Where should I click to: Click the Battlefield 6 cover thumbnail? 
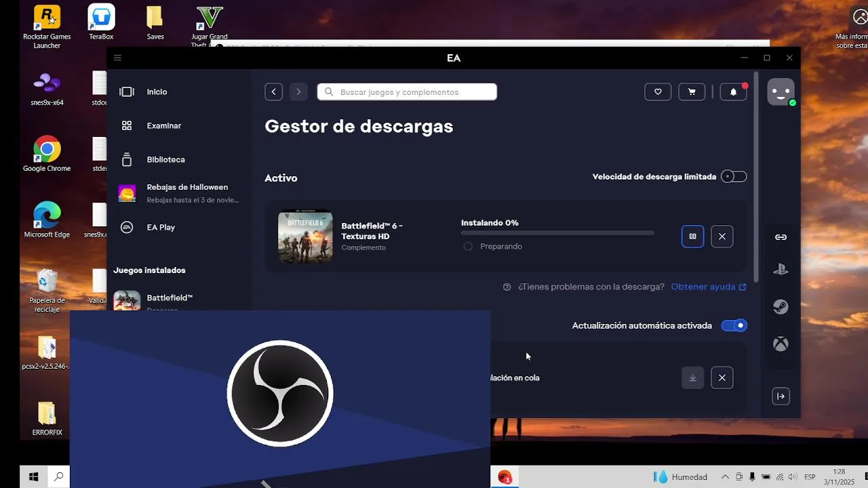point(305,236)
